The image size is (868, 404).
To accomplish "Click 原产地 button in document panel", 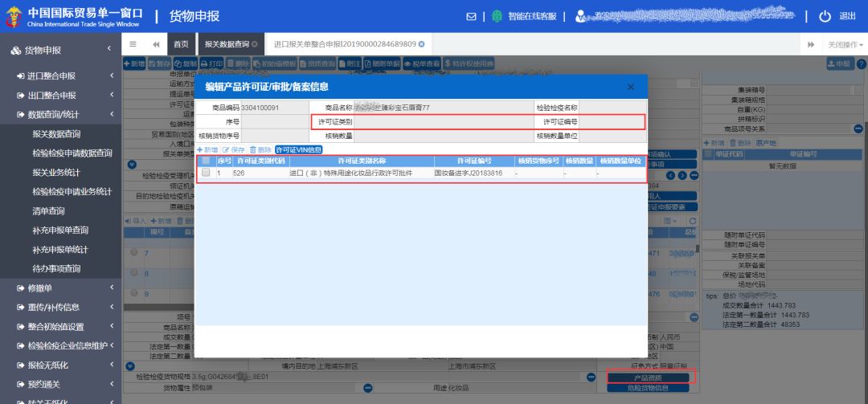I will pyautogui.click(x=766, y=143).
